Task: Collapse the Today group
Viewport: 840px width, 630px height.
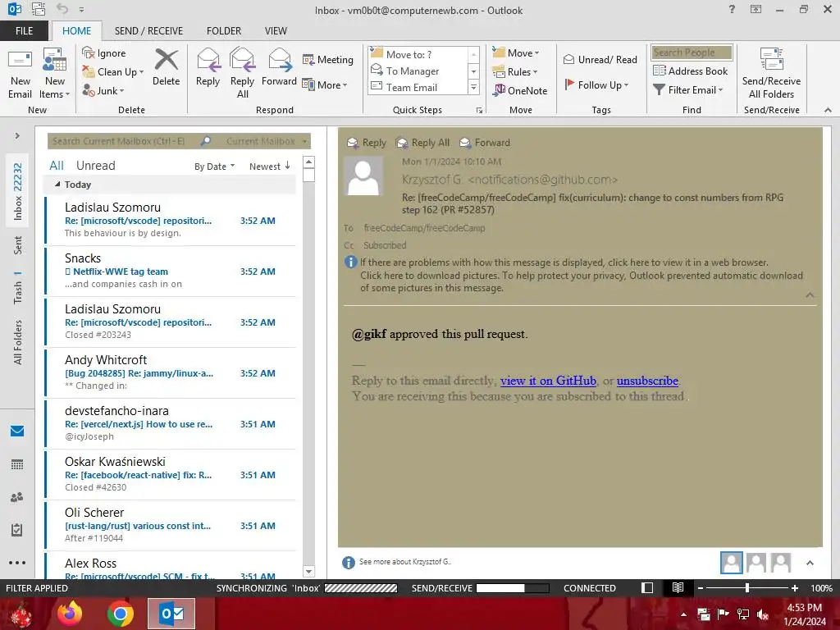Action: 57,185
